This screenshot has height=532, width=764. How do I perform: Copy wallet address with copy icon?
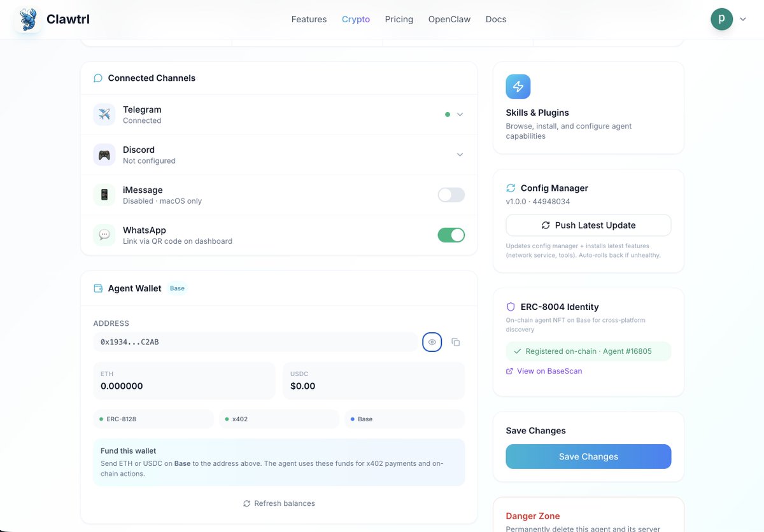tap(456, 342)
